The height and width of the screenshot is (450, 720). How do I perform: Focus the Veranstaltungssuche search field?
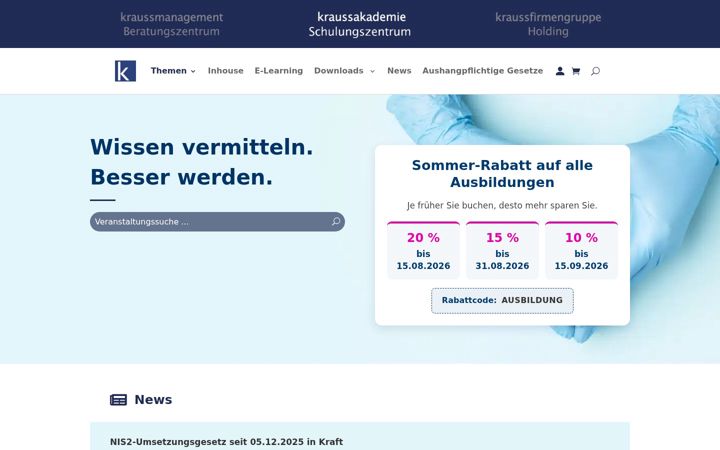tap(217, 222)
